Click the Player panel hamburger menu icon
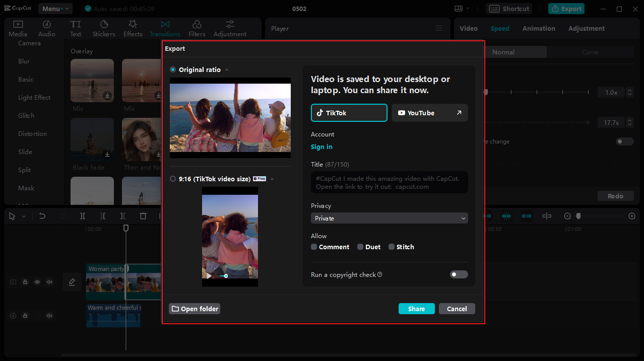 tap(439, 28)
